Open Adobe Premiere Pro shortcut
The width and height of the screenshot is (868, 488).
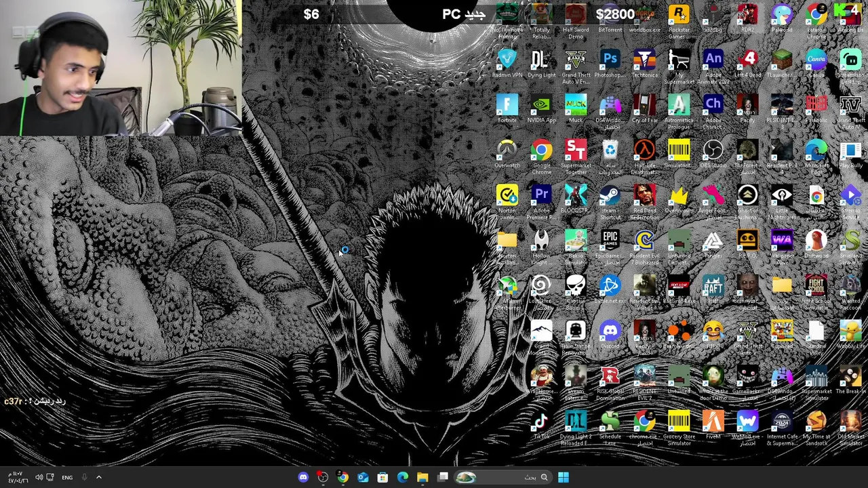[x=541, y=202]
